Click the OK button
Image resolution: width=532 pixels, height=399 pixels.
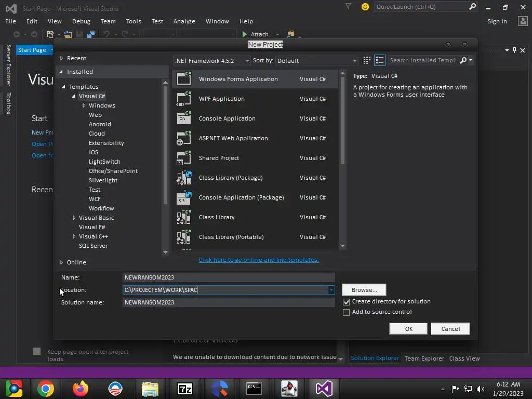[408, 329]
